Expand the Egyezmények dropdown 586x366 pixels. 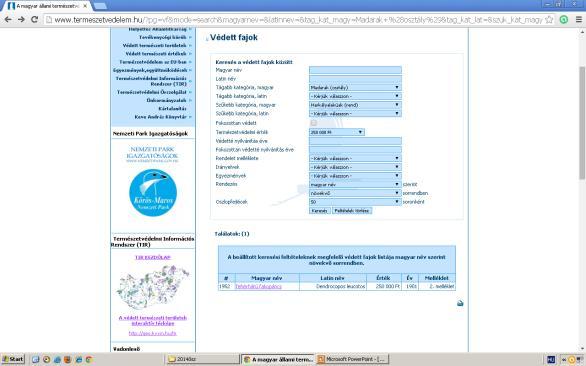coord(355,176)
